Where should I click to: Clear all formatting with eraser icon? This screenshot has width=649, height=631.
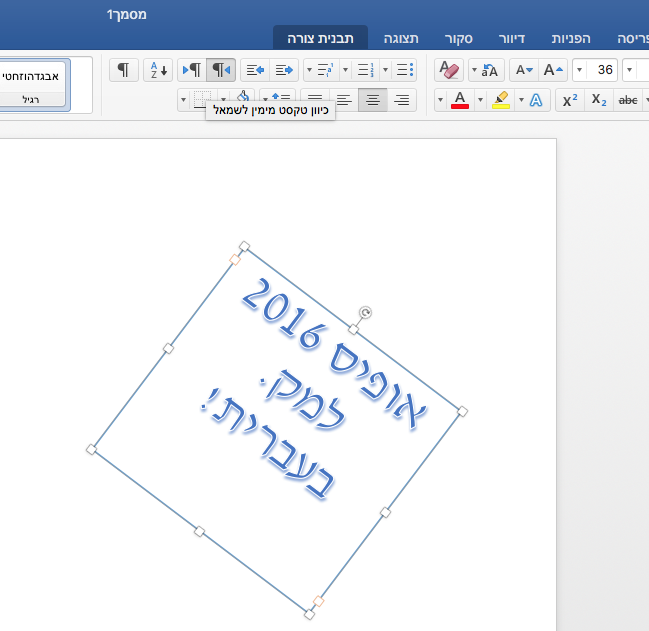[x=449, y=70]
